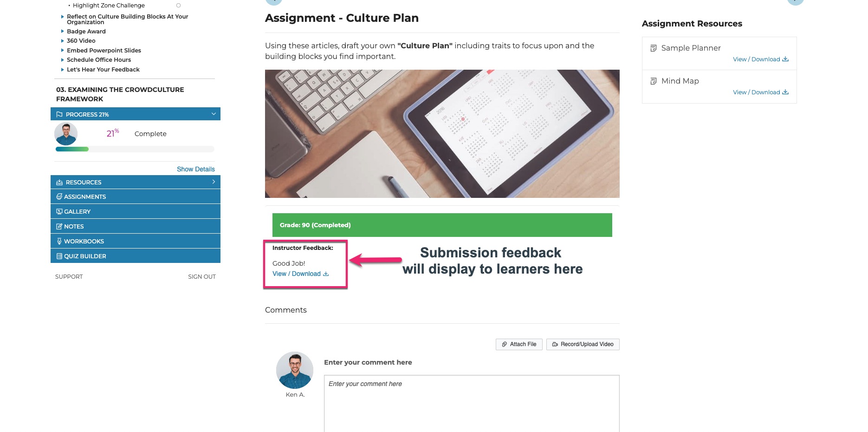Screen dimensions: 868x432
Task: Click the camera icon on Record/Upload Video
Action: [555, 345]
